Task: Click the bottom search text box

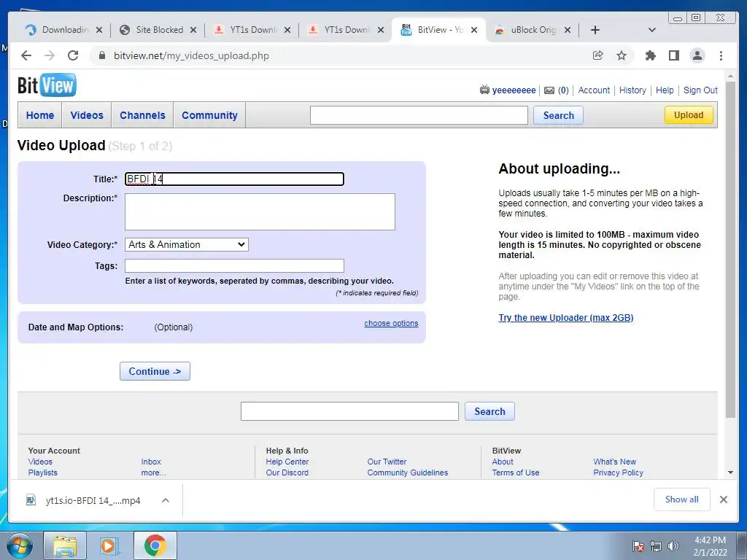Action: [349, 411]
